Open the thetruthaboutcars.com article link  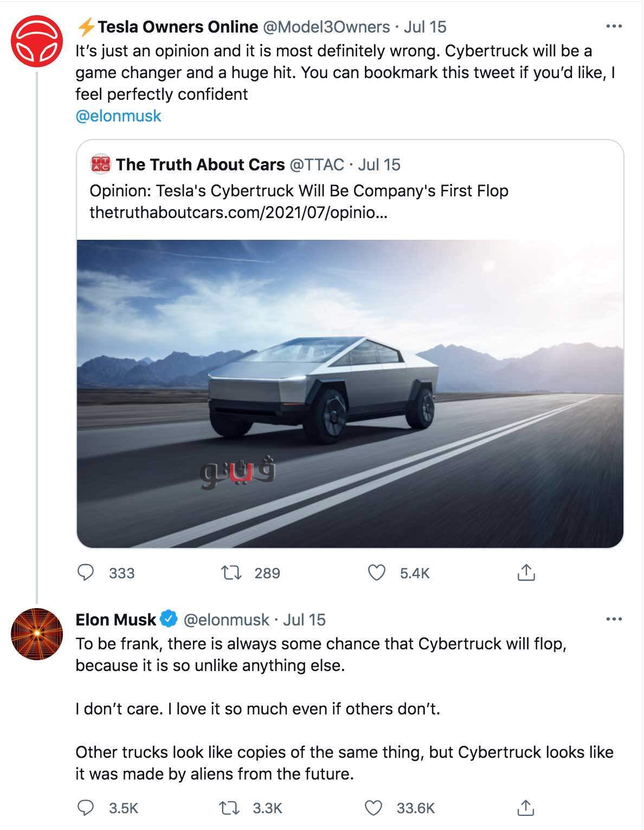tap(239, 212)
